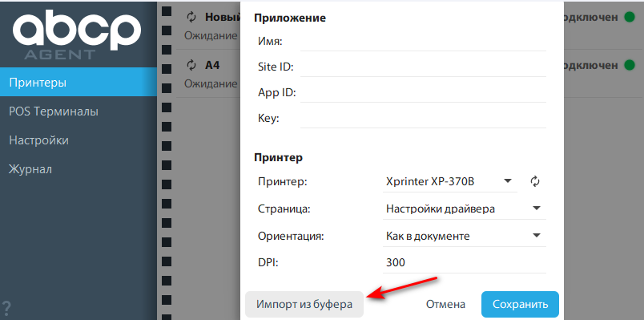Viewport: 644px width, 320px height.
Task: Switch to POS Терминалы section
Action: point(78,111)
